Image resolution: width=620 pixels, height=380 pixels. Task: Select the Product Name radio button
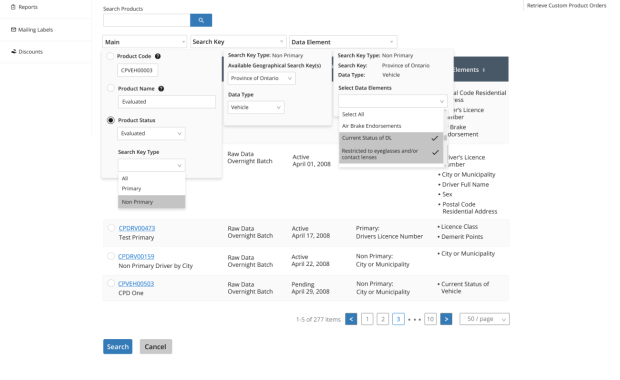(111, 88)
